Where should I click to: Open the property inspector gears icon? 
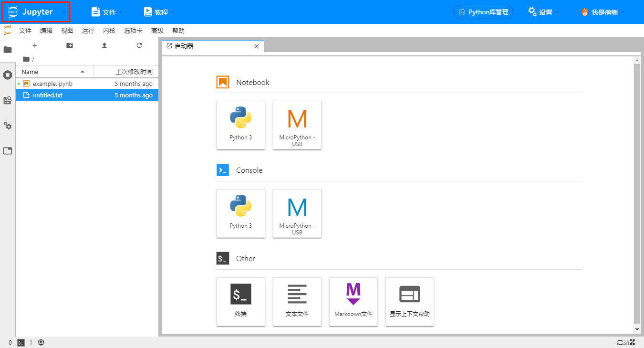[x=8, y=126]
